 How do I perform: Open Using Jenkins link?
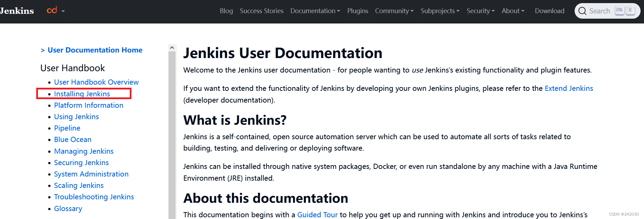(77, 117)
